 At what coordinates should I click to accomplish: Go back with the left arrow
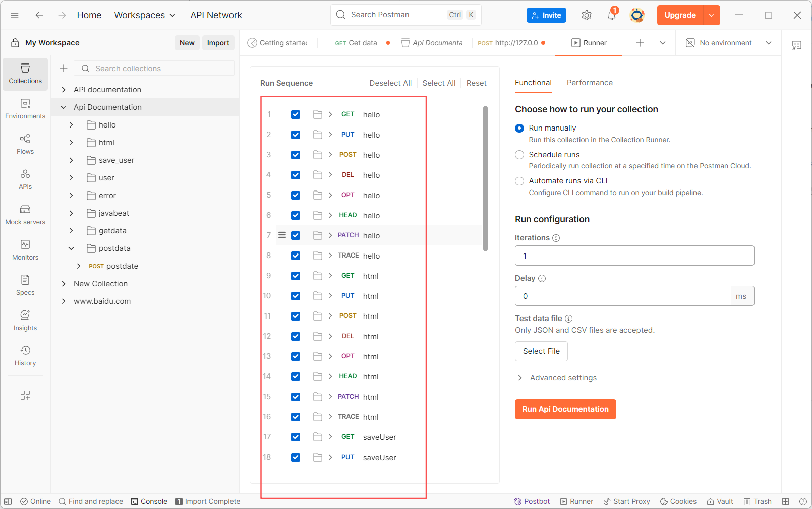tap(39, 15)
